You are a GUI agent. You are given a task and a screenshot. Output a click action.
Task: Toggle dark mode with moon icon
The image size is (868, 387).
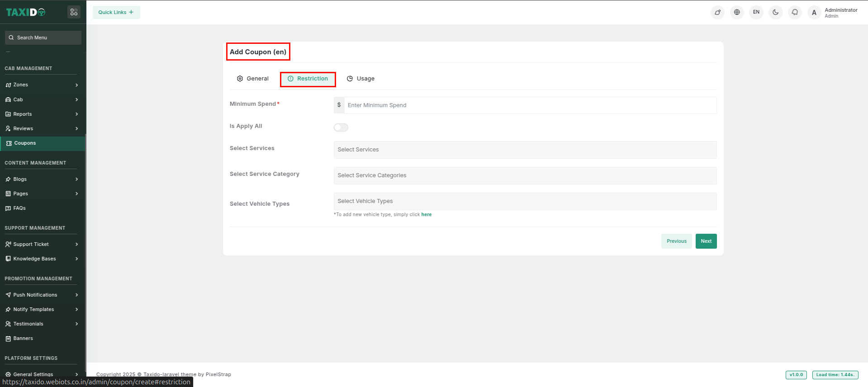click(x=775, y=12)
